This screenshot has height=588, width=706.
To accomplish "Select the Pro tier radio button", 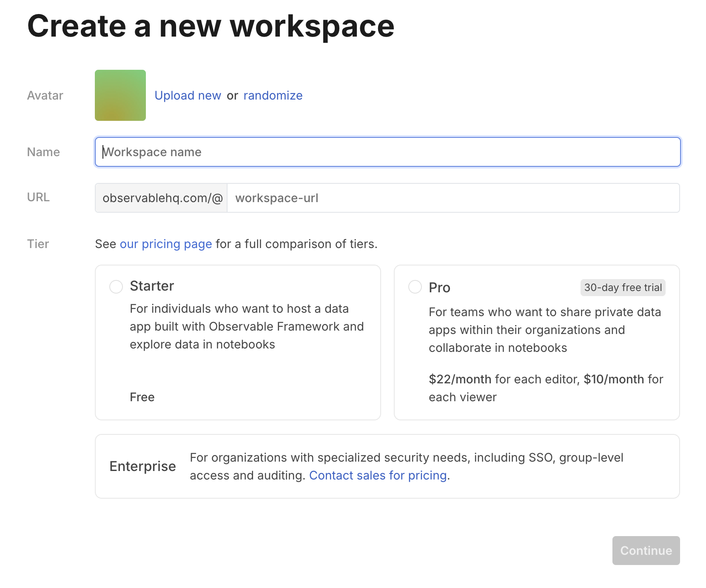I will click(415, 287).
